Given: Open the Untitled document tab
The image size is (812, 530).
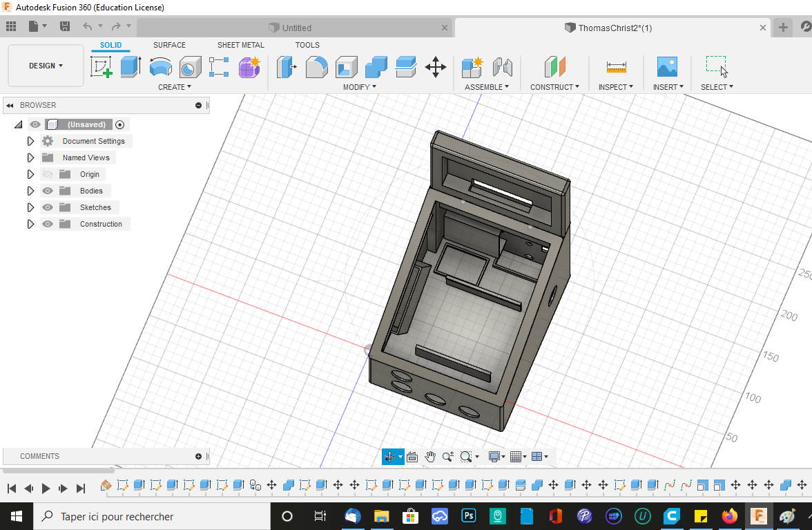Looking at the screenshot, I should 296,28.
